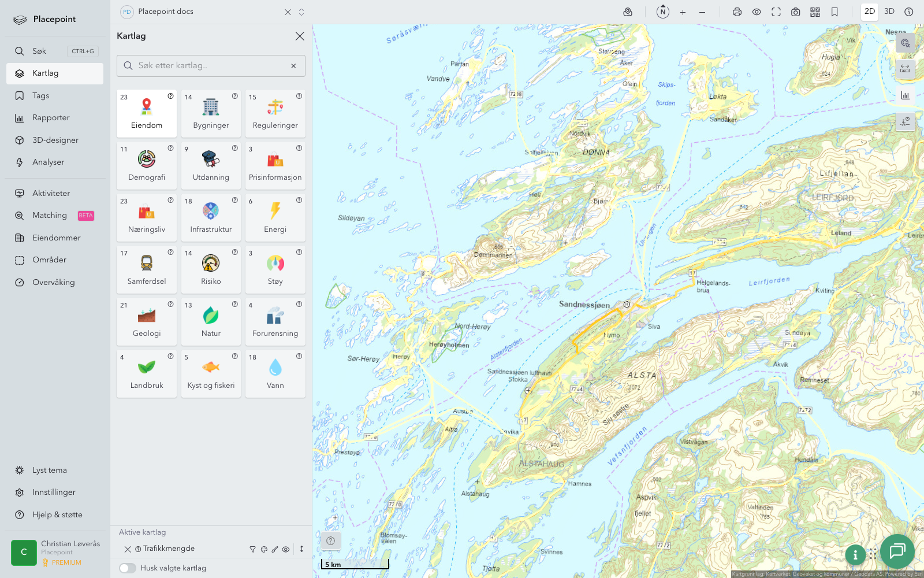Open Tags in the sidebar

[55, 95]
